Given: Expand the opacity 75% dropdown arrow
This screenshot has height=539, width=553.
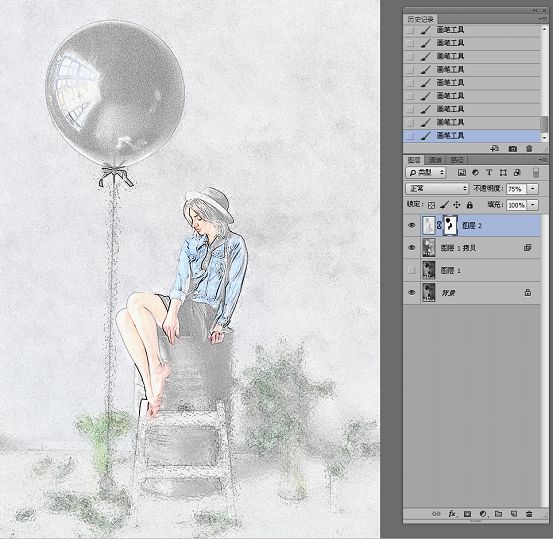Looking at the screenshot, I should (533, 189).
